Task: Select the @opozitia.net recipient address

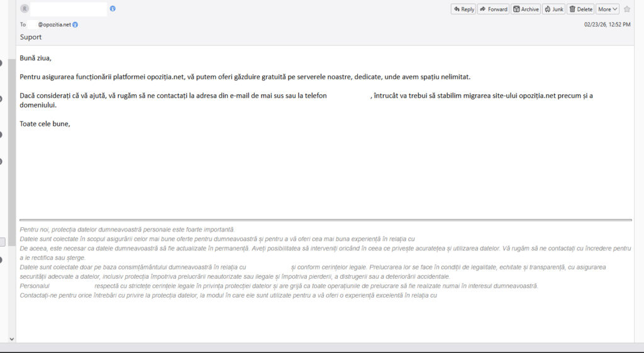Action: coord(54,25)
